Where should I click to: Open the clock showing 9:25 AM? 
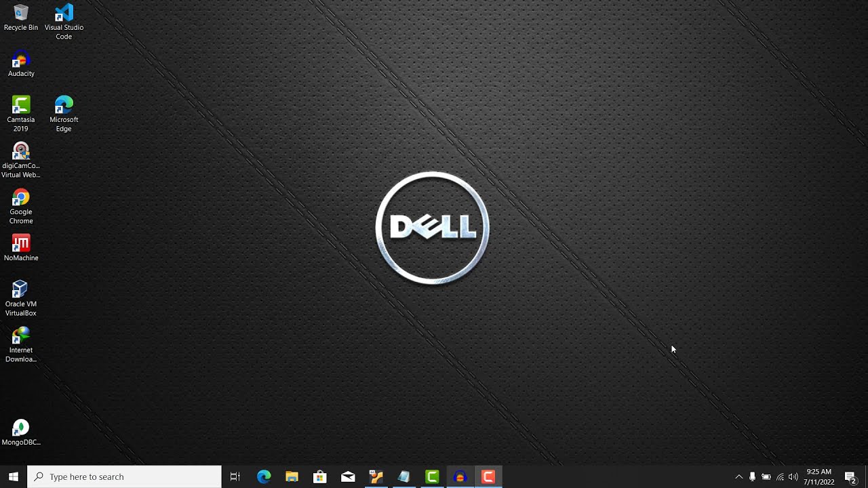click(819, 476)
